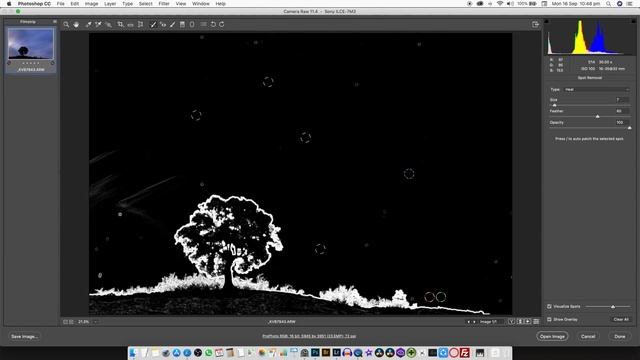Open the File menu

tap(60, 4)
